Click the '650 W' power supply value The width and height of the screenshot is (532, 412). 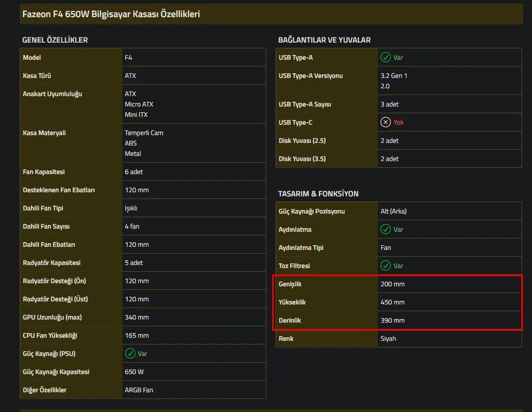pos(134,372)
